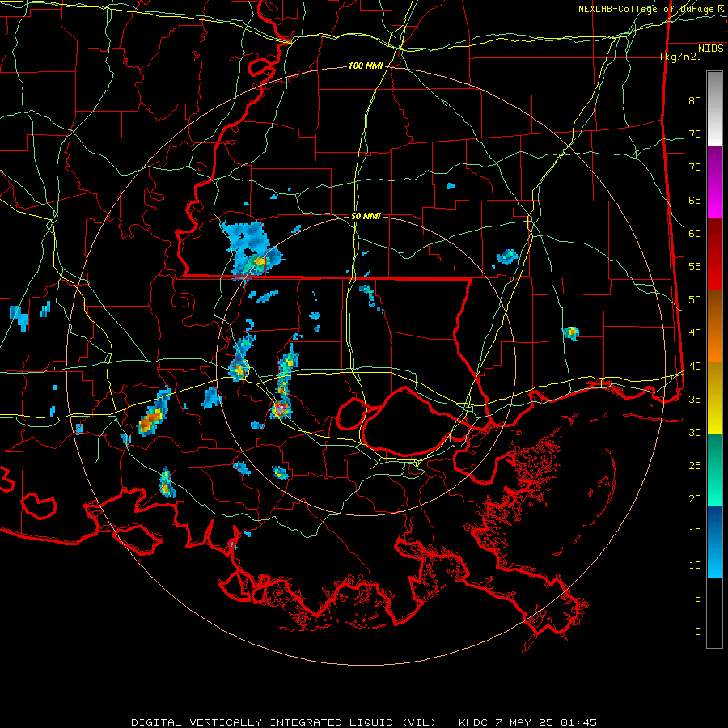The image size is (728, 728).
Task: Click the 15 value on the scale
Action: pos(695,532)
